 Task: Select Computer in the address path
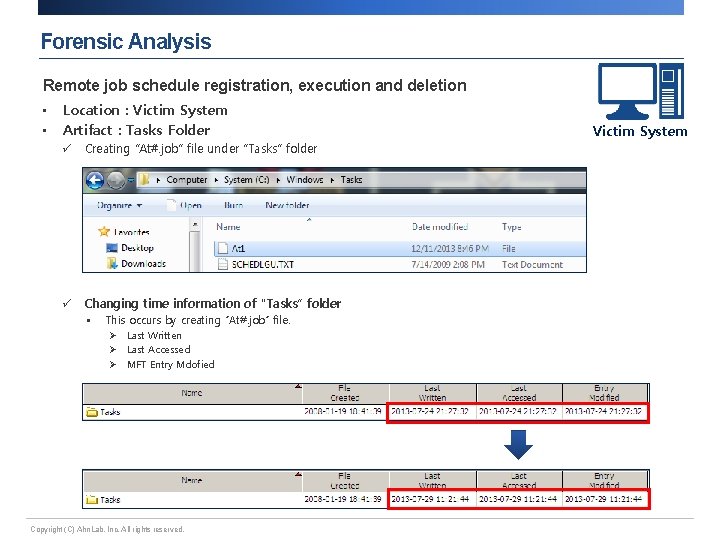(187, 180)
